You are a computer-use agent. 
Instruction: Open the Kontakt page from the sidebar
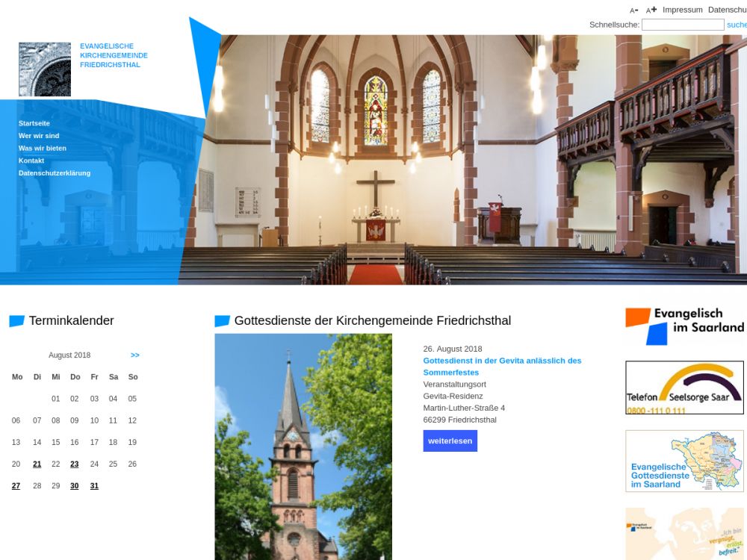[31, 161]
